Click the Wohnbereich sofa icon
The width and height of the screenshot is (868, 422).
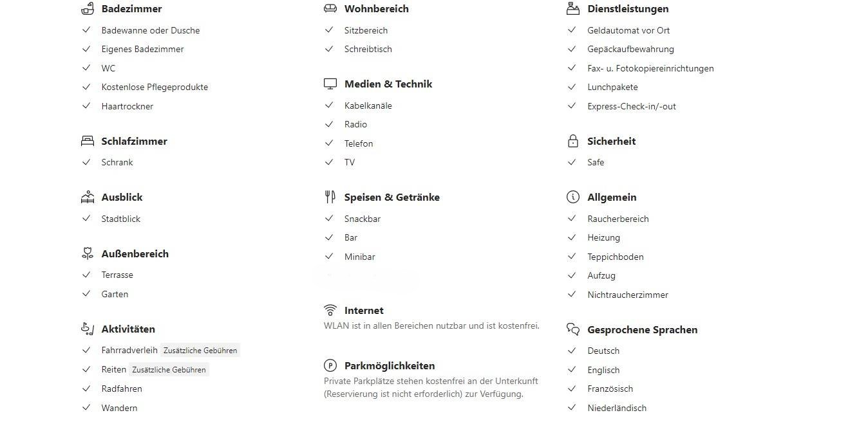(x=330, y=8)
